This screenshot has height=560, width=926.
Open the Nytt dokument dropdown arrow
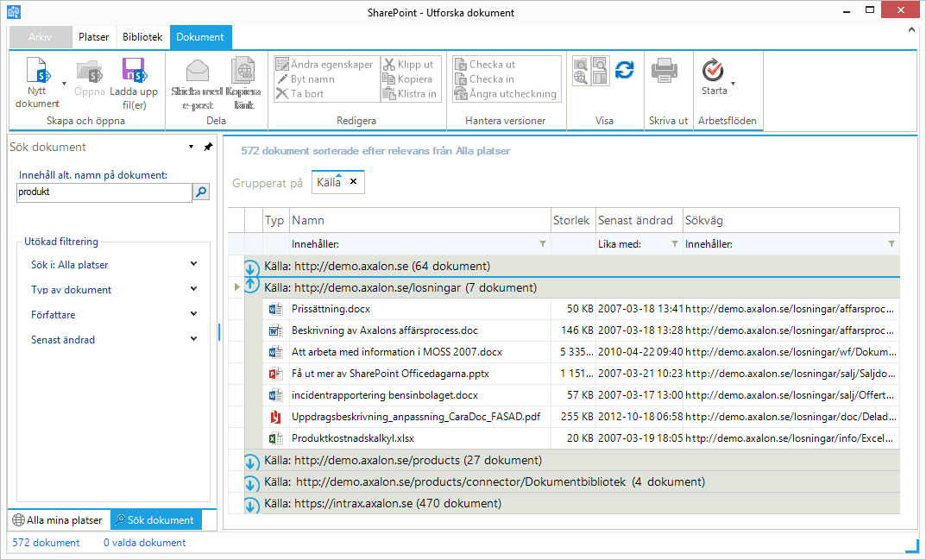65,84
